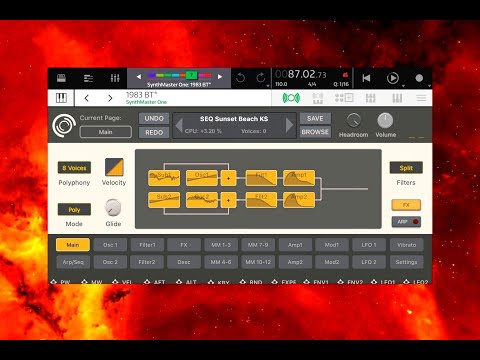Open the media panel icon in the top bar
This screenshot has height=360, width=480.
click(x=61, y=78)
